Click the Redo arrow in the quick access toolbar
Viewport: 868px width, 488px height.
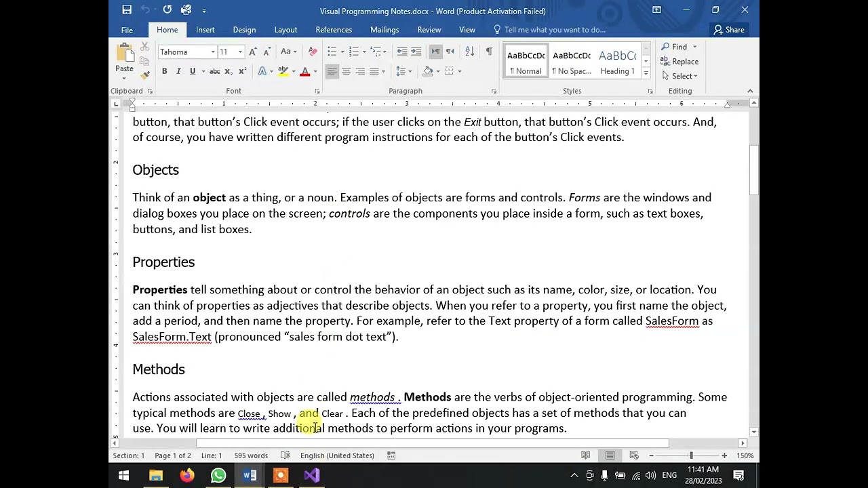[167, 9]
